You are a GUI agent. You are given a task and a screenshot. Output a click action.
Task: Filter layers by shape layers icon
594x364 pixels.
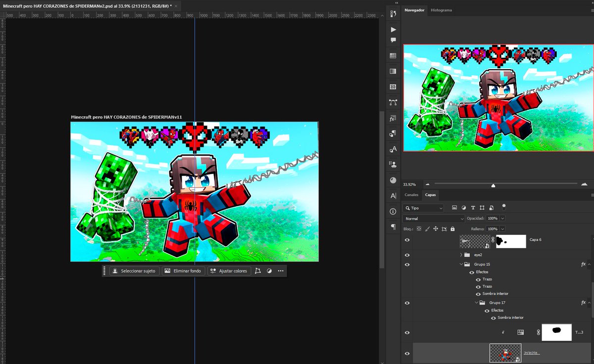[x=482, y=208]
